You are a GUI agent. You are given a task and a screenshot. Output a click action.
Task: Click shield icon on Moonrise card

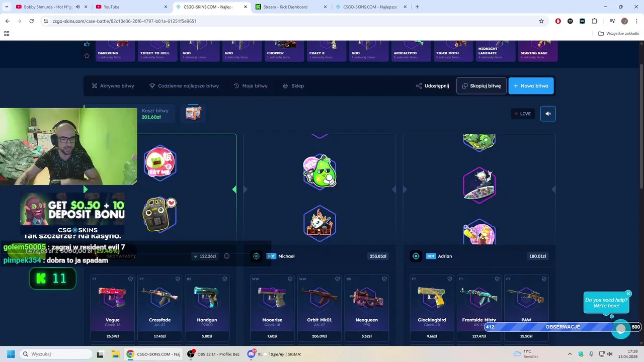click(290, 279)
